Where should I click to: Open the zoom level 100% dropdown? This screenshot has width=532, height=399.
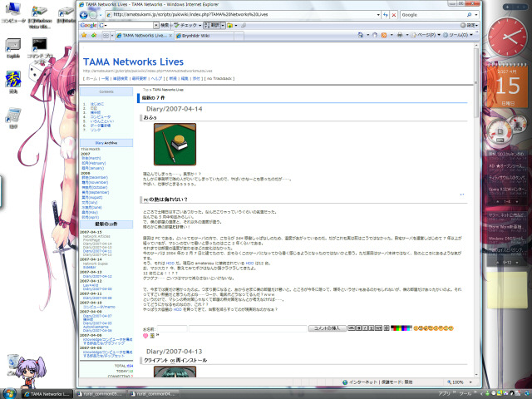pyautogui.click(x=462, y=382)
